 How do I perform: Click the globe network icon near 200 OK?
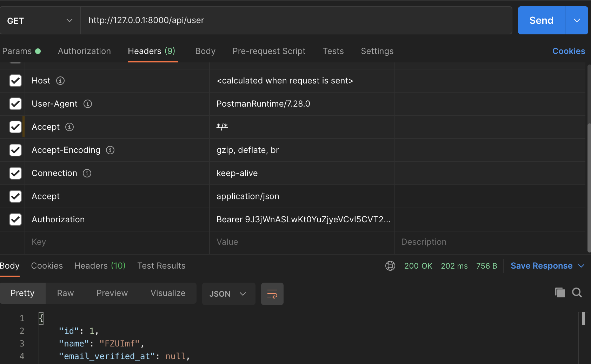[390, 266]
